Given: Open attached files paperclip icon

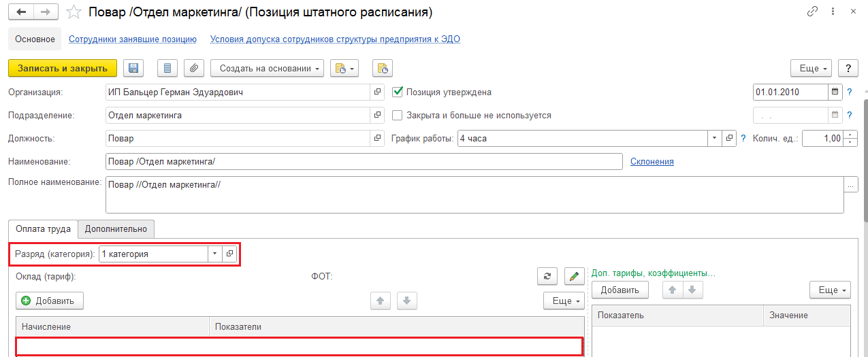Looking at the screenshot, I should point(195,68).
